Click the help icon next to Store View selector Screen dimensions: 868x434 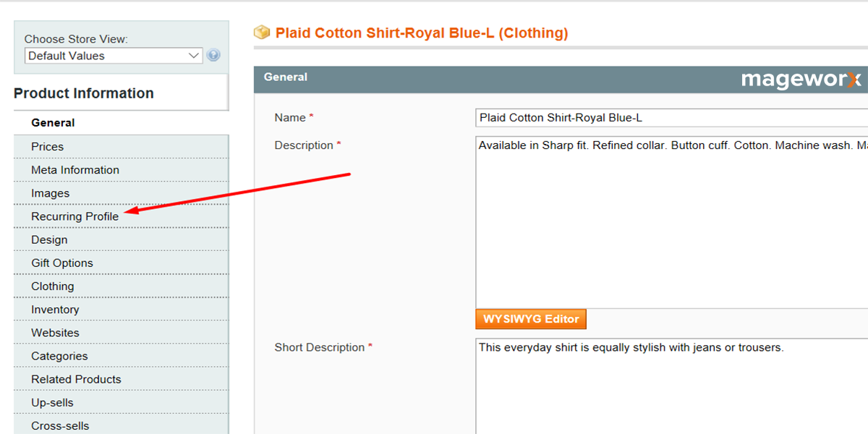pos(213,55)
